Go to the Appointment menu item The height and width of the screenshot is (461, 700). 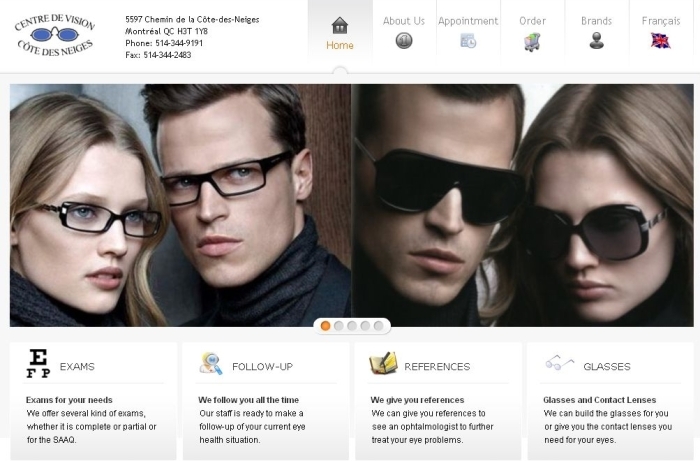point(468,20)
